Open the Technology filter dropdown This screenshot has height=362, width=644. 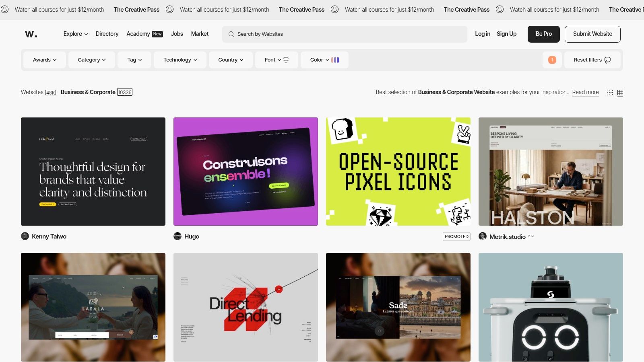[180, 60]
